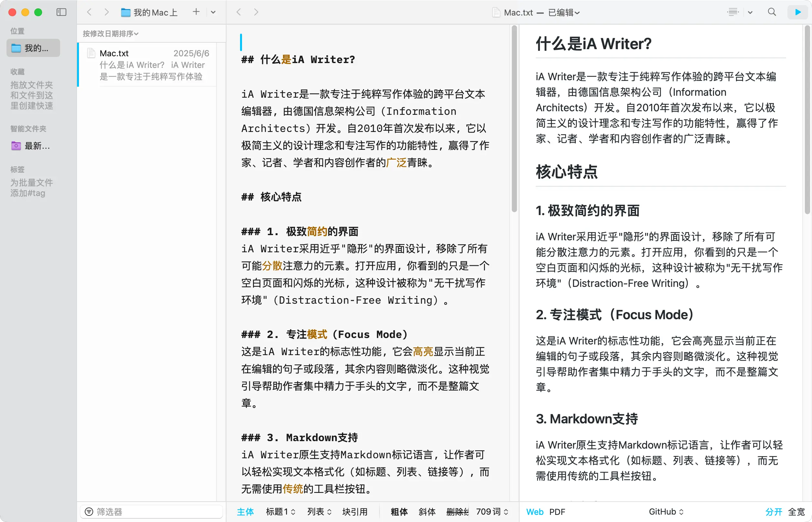Apply 块引用 blockquote formatting
Viewport: 812px width, 522px height.
pyautogui.click(x=355, y=512)
